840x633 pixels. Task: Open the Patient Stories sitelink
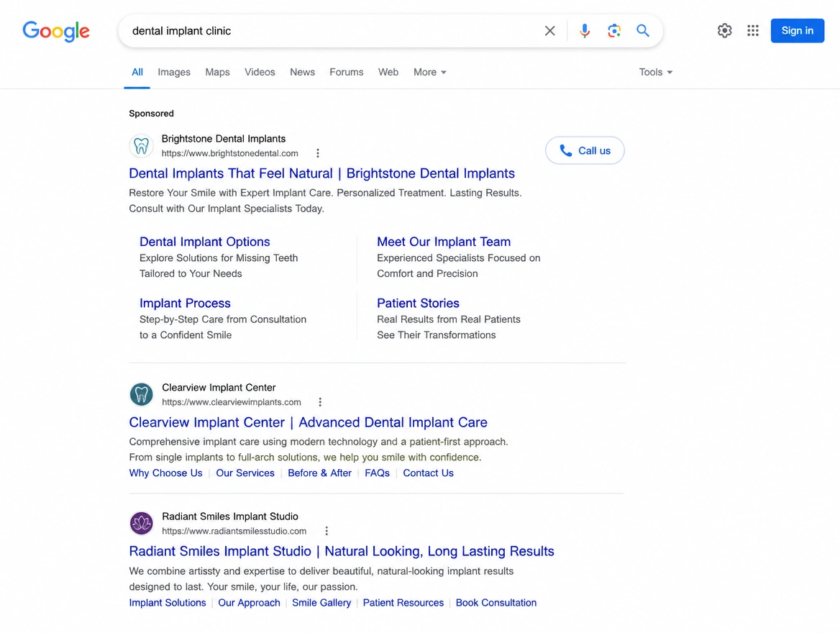point(418,303)
